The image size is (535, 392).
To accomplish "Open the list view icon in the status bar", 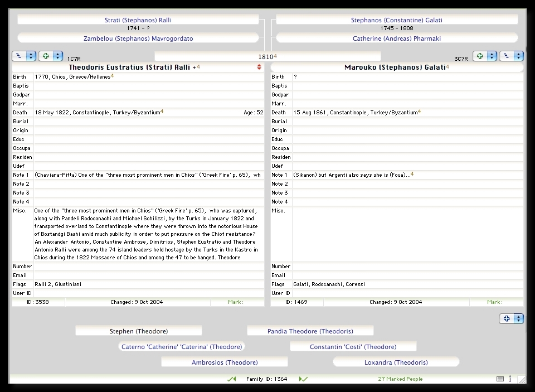I will [500, 379].
